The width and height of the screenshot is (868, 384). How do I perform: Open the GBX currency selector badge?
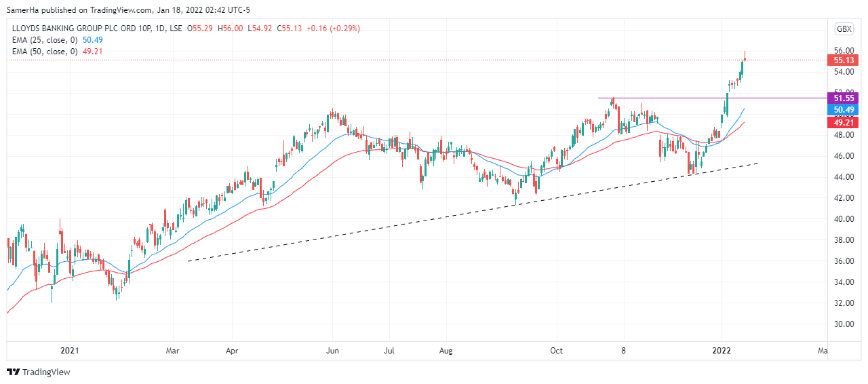844,28
